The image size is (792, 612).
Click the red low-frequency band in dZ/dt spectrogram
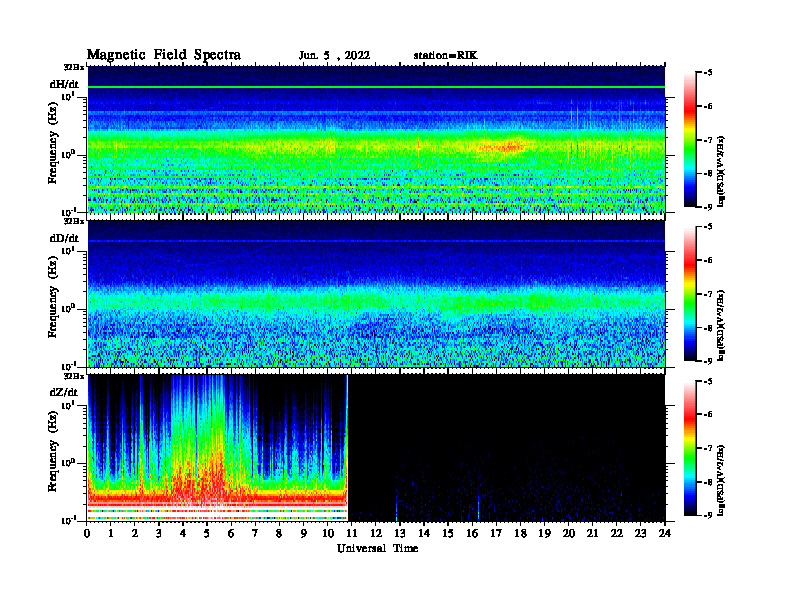click(218, 497)
